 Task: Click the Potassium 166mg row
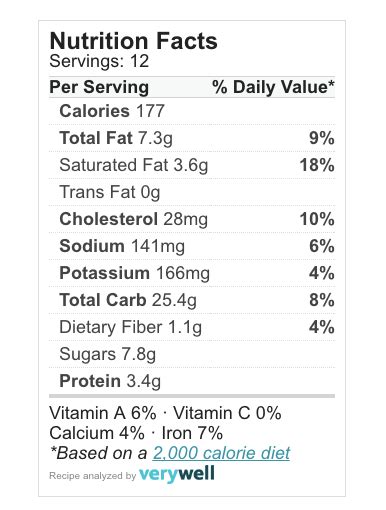point(192,273)
